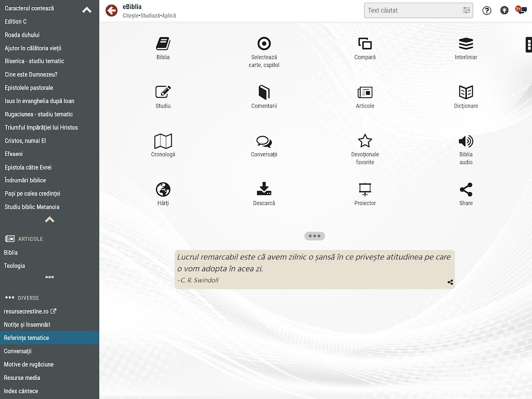Click the Descarcă download icon
Image resolution: width=532 pixels, height=399 pixels.
[x=264, y=189]
